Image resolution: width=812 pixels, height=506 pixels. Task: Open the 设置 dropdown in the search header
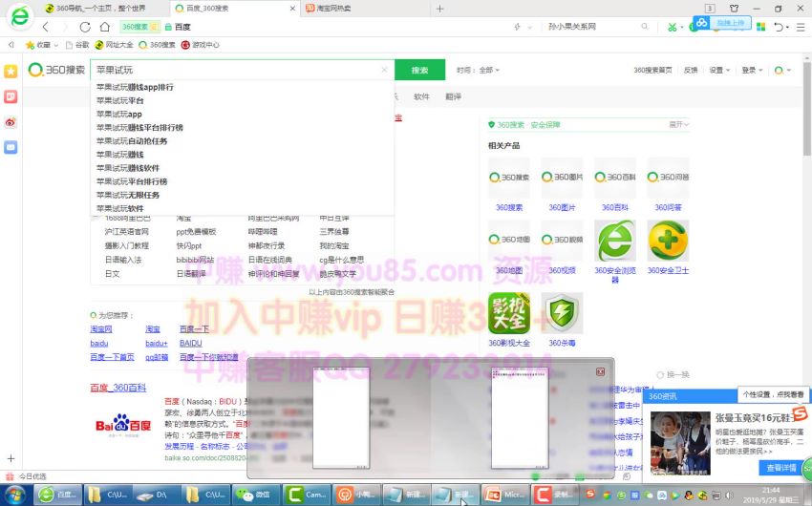(719, 70)
